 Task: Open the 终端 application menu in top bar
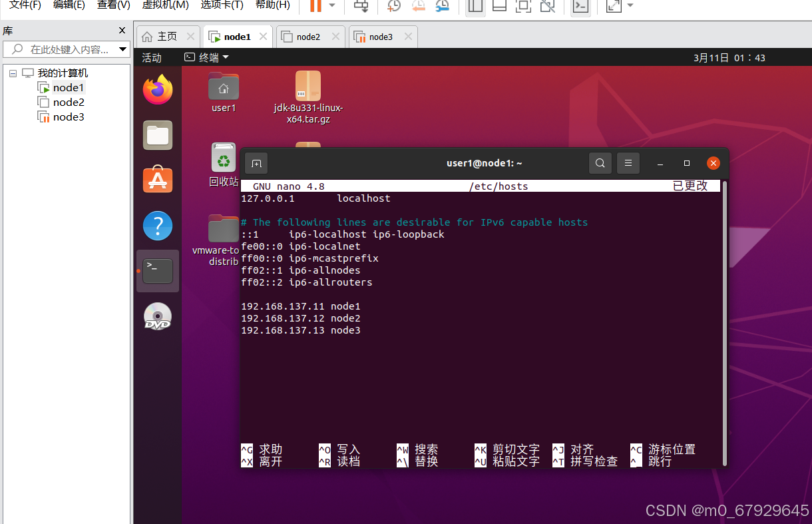coord(206,58)
